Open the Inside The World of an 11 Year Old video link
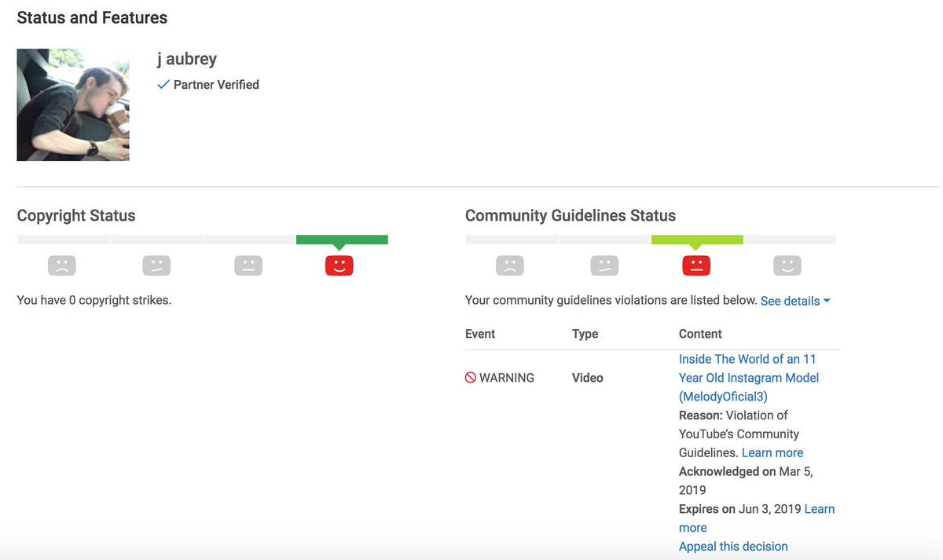943x560 pixels. pyautogui.click(x=749, y=378)
